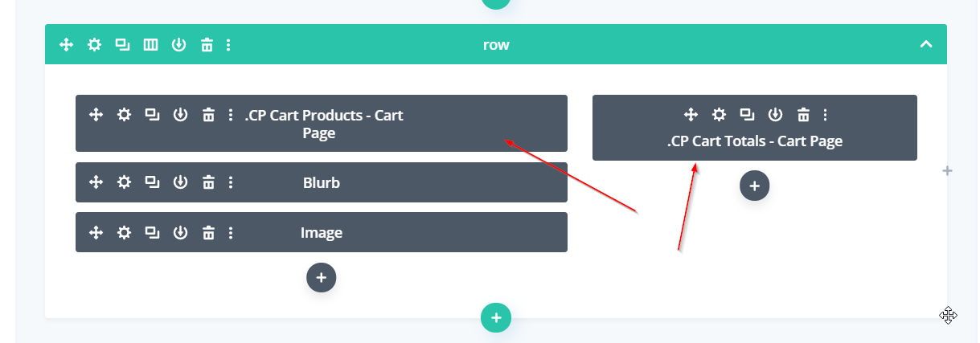The height and width of the screenshot is (343, 980).
Task: Open more options for the Cart Products module
Action: (231, 115)
